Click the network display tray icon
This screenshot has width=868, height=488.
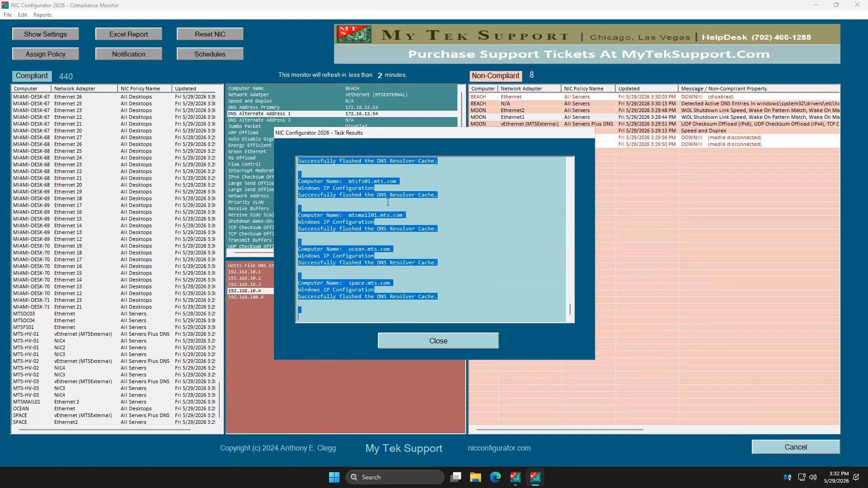802,477
